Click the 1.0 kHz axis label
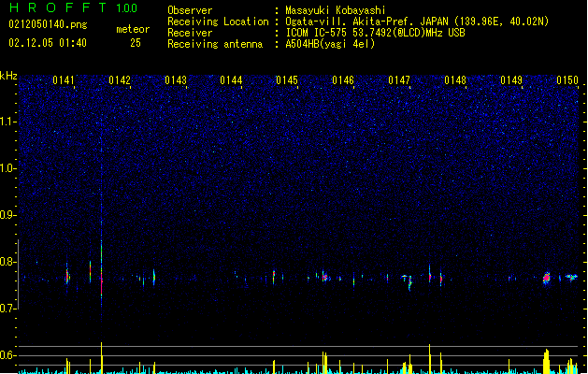The height and width of the screenshot is (374, 588). (x=8, y=168)
